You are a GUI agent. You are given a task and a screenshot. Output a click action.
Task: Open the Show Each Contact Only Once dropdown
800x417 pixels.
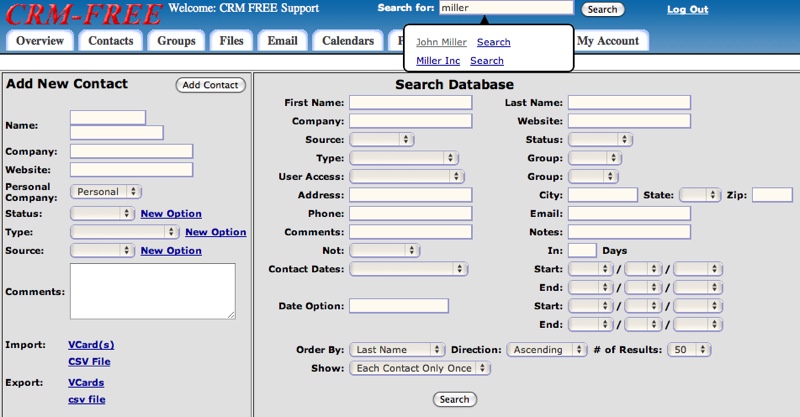pyautogui.click(x=420, y=368)
